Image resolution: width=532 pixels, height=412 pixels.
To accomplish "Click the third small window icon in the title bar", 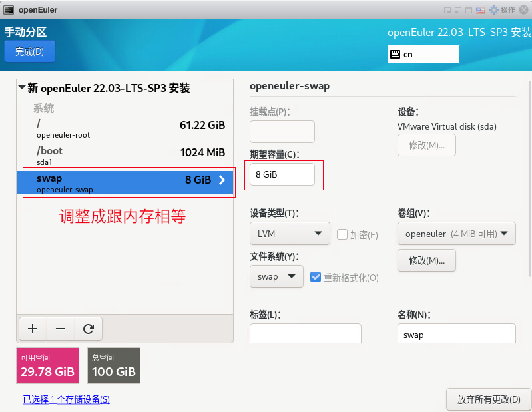I will tap(469, 11).
